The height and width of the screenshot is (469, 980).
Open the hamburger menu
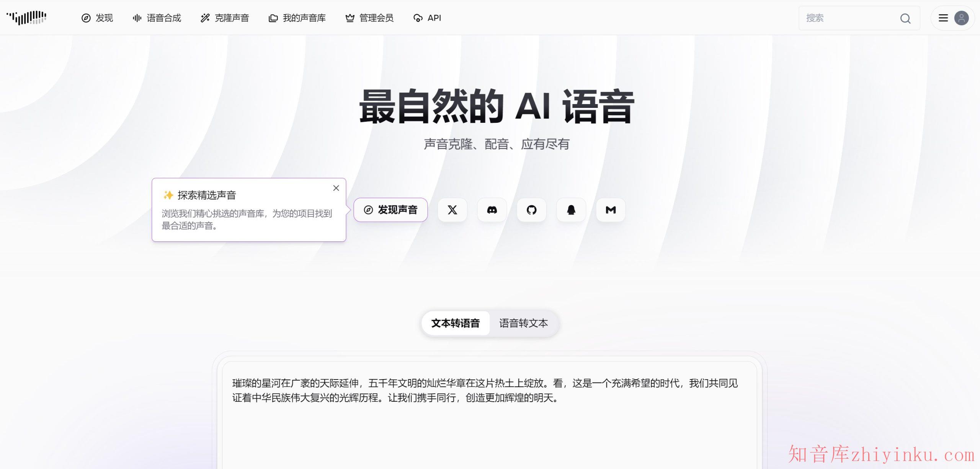click(943, 18)
